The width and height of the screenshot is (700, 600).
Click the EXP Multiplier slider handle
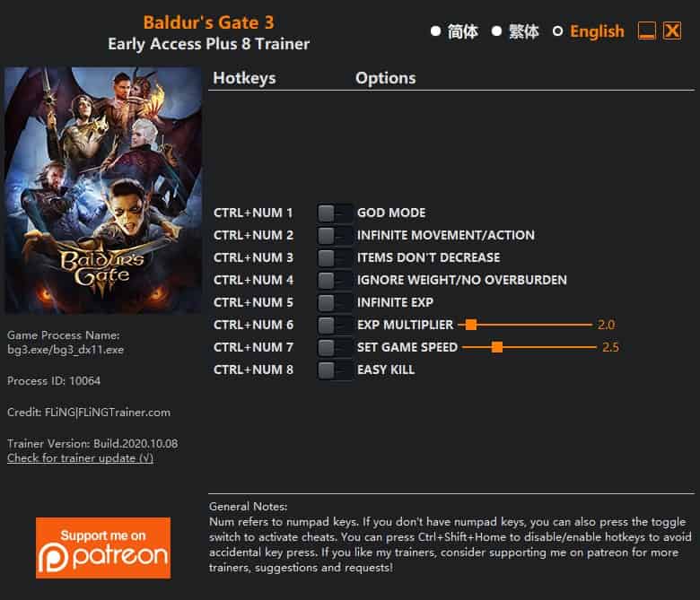click(x=471, y=325)
